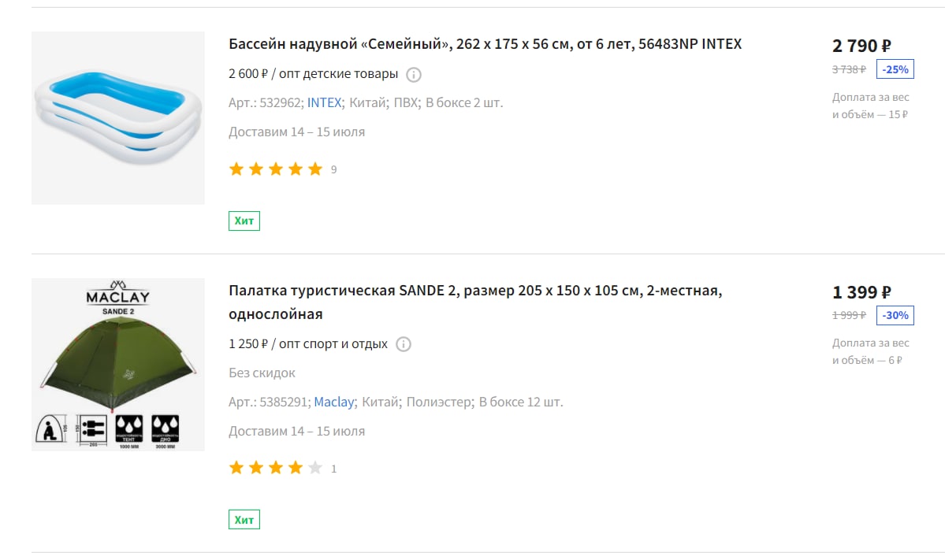Image resolution: width=945 pixels, height=560 pixels.
Task: Open Палатка туристическая SANDE 2 product title
Action: pos(475,302)
